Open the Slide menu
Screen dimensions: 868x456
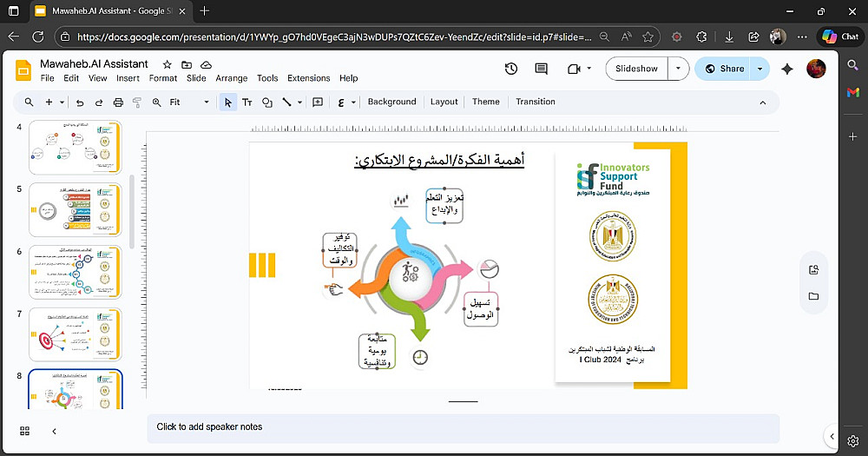coord(196,78)
